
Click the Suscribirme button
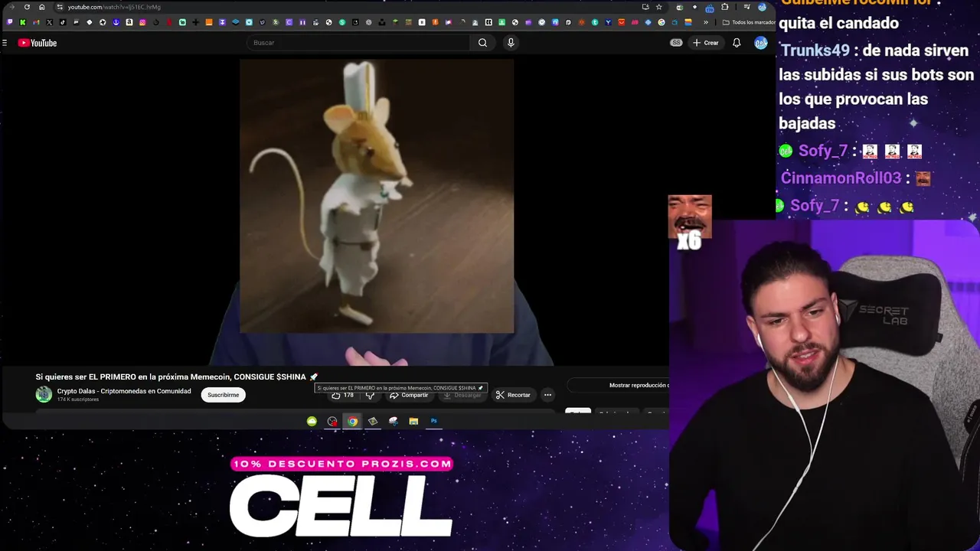224,395
